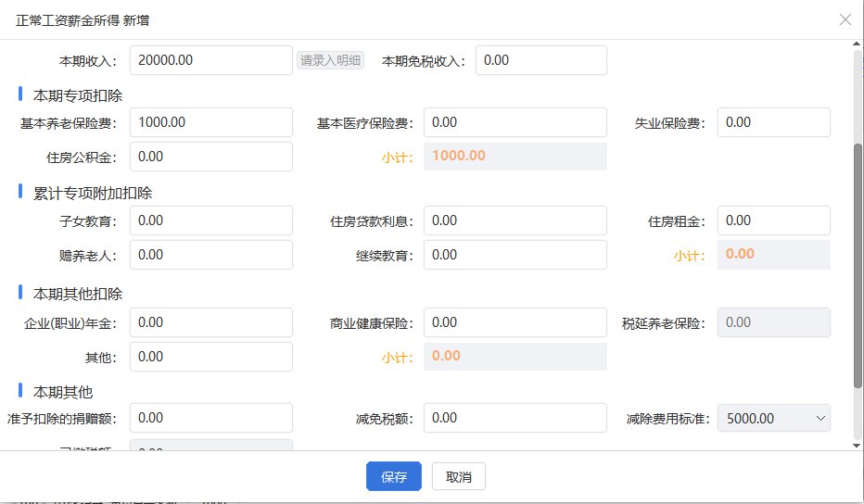
Task: Select the 基本医疗保险费 input box
Action: pyautogui.click(x=515, y=122)
